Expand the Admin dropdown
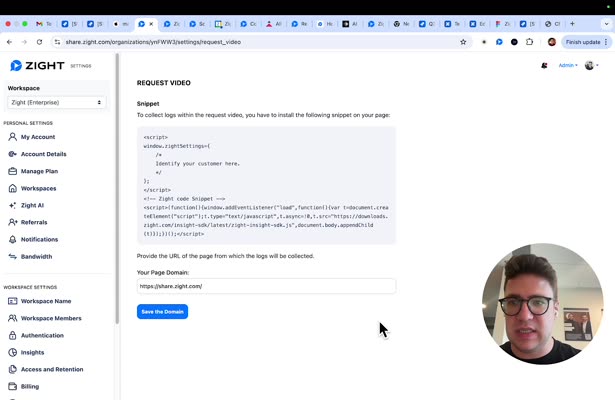Screen dimensions: 615x400 click(568, 65)
